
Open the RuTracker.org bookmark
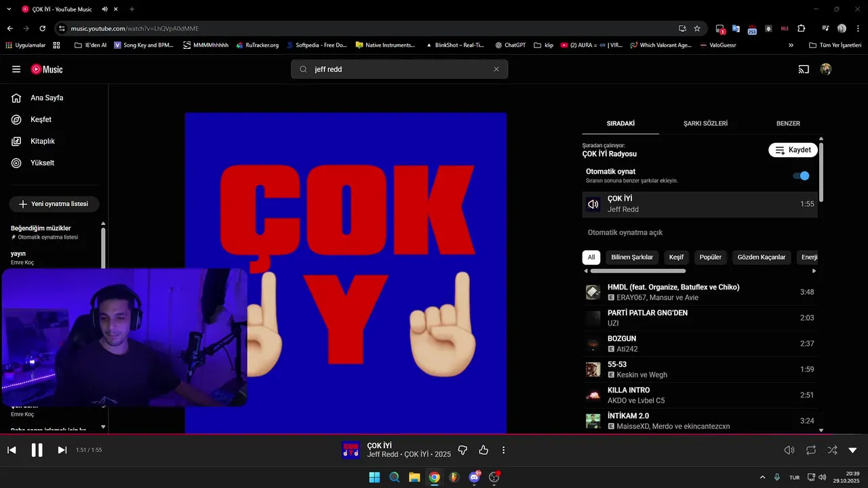(x=258, y=45)
